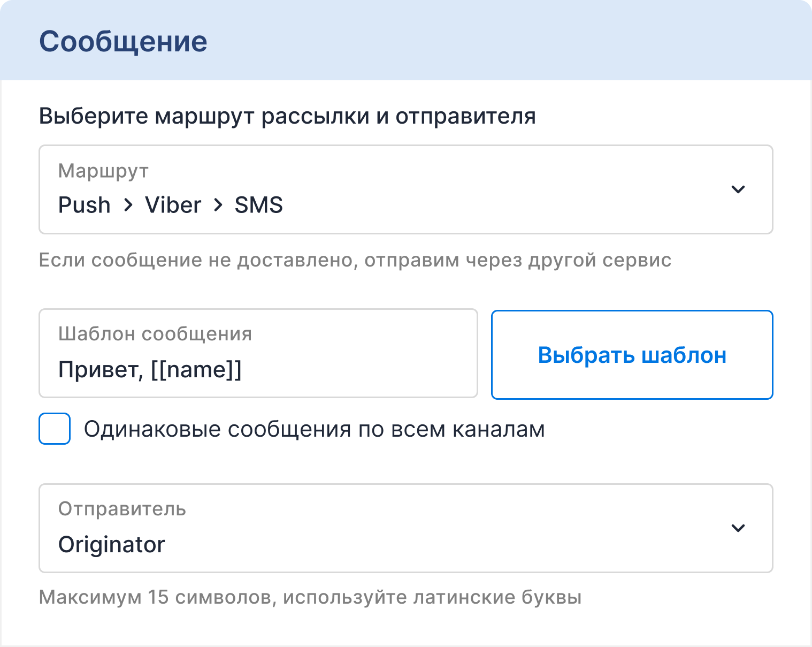Click the chevron arrow in the Отправитель field

point(738,528)
